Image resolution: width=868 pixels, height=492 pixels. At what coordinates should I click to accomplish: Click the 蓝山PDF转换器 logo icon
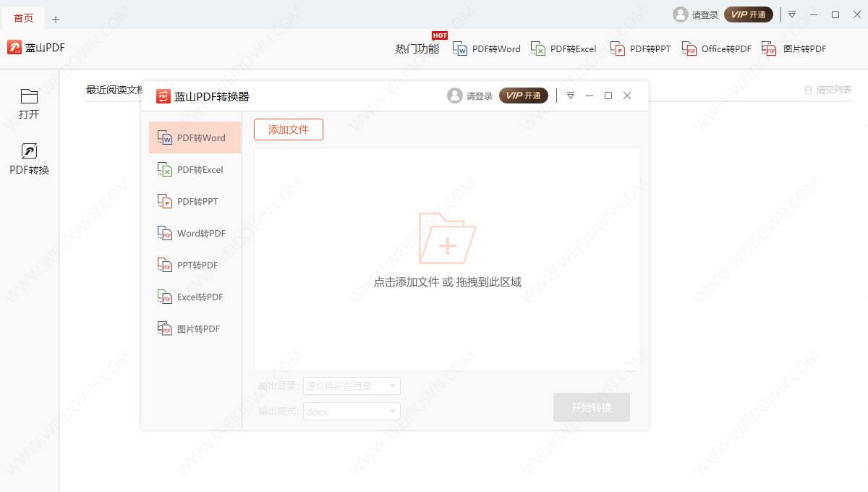coord(163,96)
